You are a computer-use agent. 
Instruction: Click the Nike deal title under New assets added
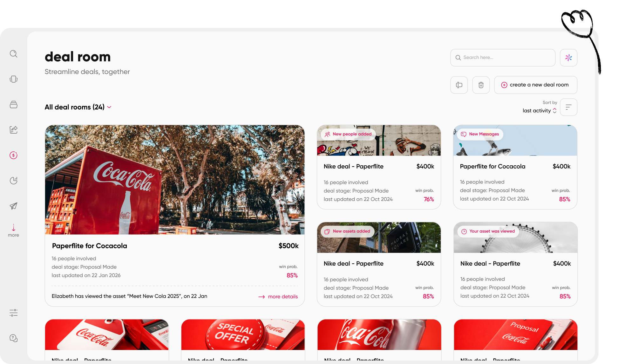click(x=353, y=264)
